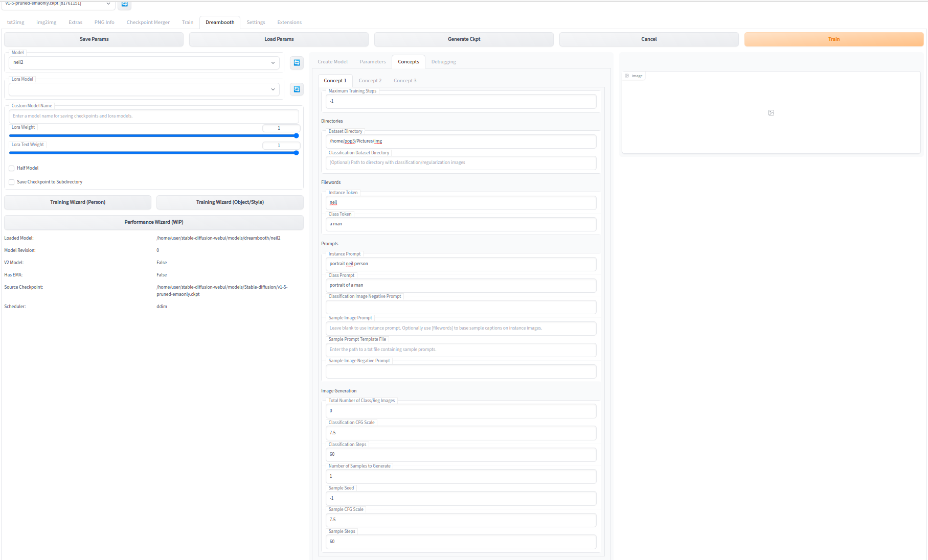Click the Classification Dataset Directory field
The height and width of the screenshot is (560, 928).
coord(461,163)
